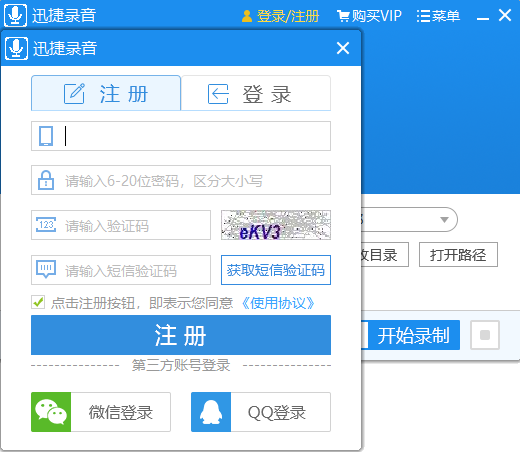The image size is (520, 452).
Task: Sign in with QQ登录
Action: (261, 412)
